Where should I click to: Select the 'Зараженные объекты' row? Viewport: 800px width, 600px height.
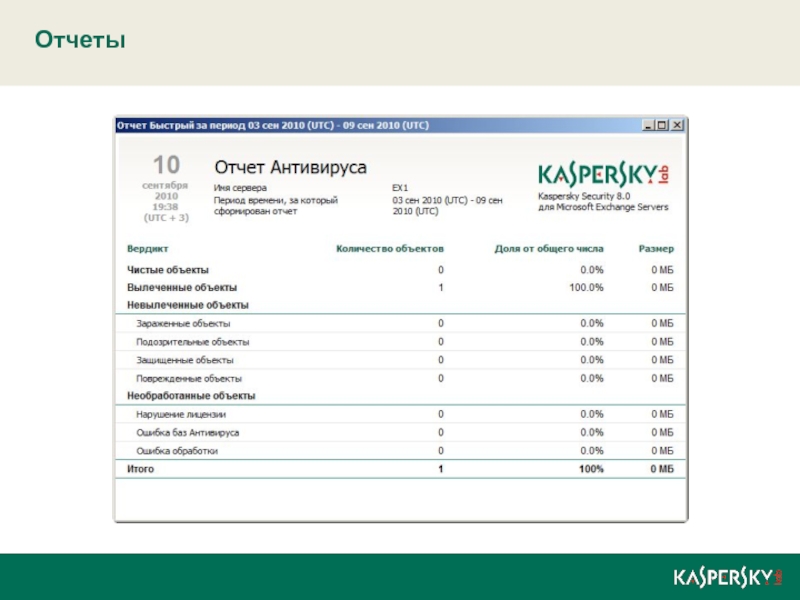pos(401,323)
